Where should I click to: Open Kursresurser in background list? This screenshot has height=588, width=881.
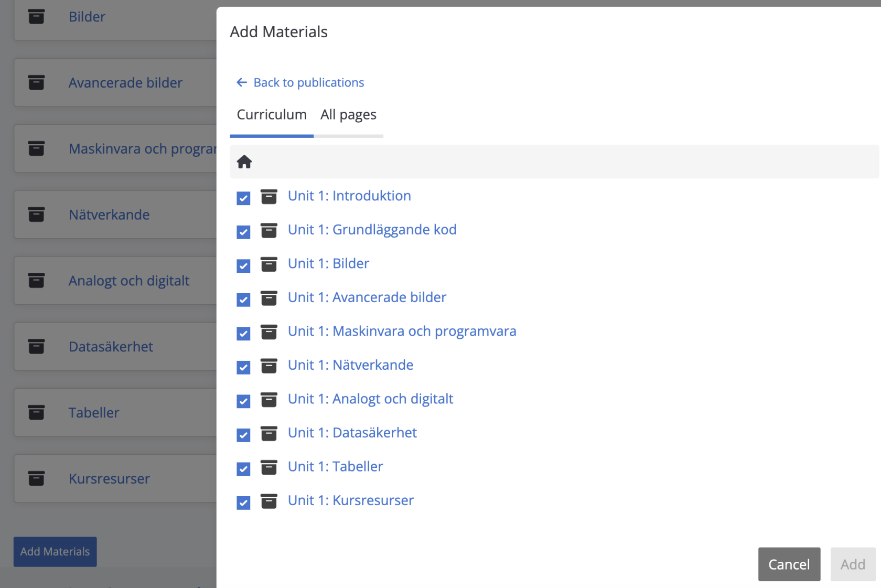coord(109,479)
